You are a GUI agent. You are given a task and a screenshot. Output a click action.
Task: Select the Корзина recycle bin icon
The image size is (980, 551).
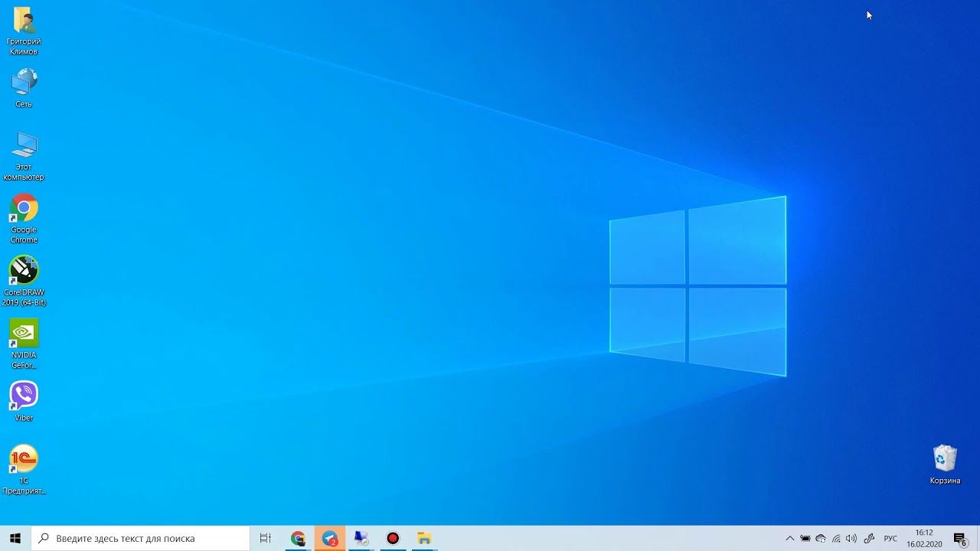tap(945, 459)
